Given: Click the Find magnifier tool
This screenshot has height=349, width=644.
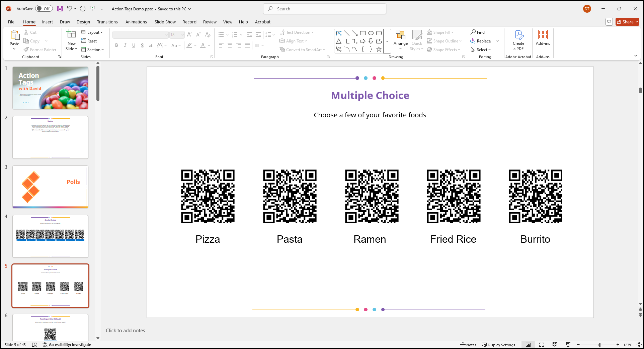Looking at the screenshot, I should [x=478, y=32].
